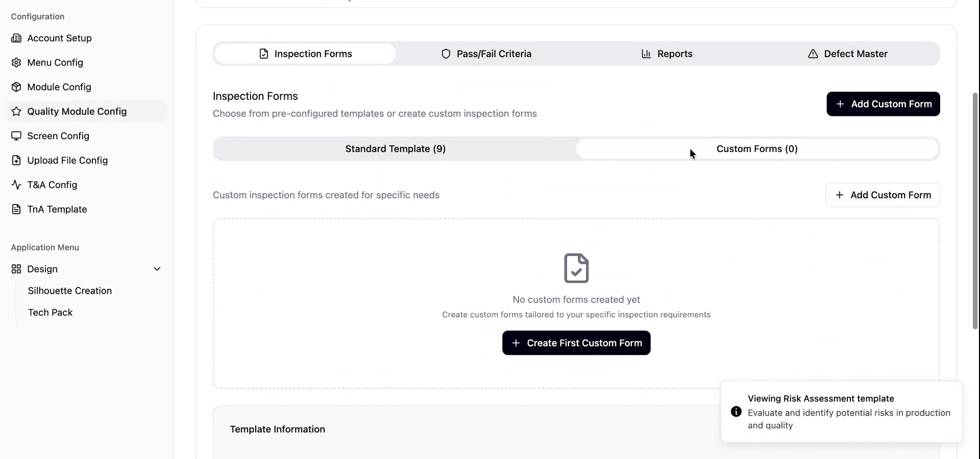Collapse the Design menu chevron
This screenshot has height=459, width=980.
click(x=157, y=269)
